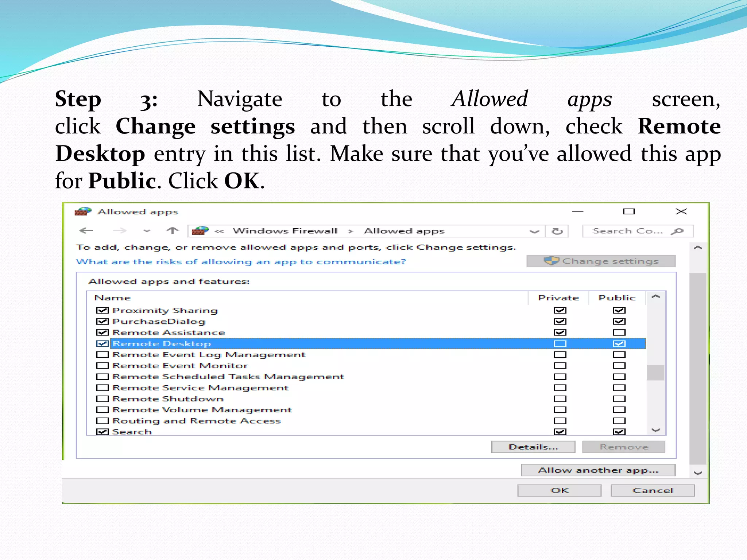Click the Refresh icon beside address bar

[x=557, y=231]
